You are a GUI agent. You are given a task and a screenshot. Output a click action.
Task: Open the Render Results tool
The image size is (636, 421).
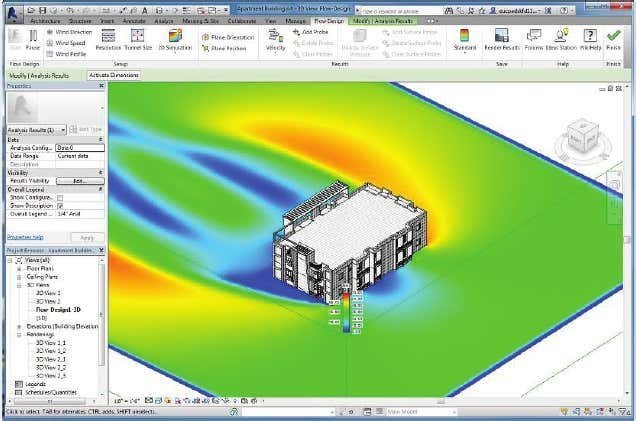coord(503,40)
